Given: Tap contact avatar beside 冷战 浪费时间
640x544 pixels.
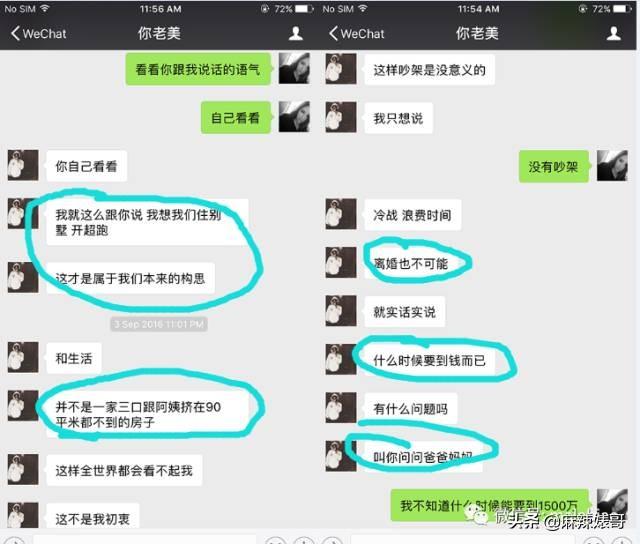Looking at the screenshot, I should point(341,214).
